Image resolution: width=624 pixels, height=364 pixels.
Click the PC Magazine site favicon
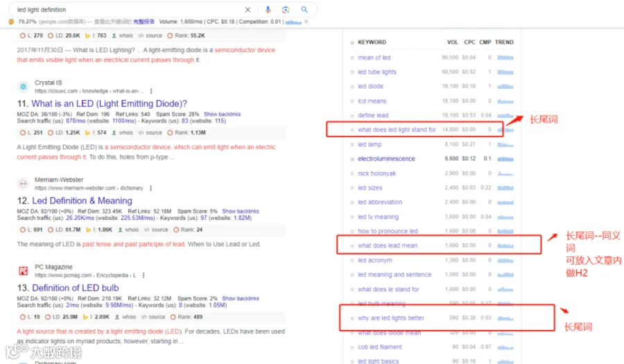tap(24, 271)
